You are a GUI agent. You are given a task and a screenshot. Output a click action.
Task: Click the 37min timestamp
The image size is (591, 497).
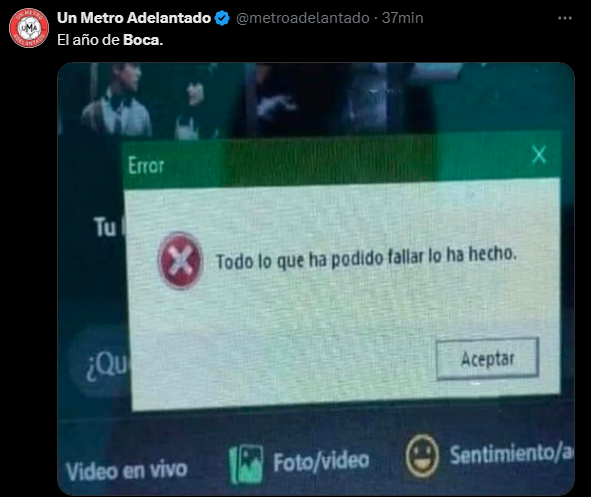403,18
